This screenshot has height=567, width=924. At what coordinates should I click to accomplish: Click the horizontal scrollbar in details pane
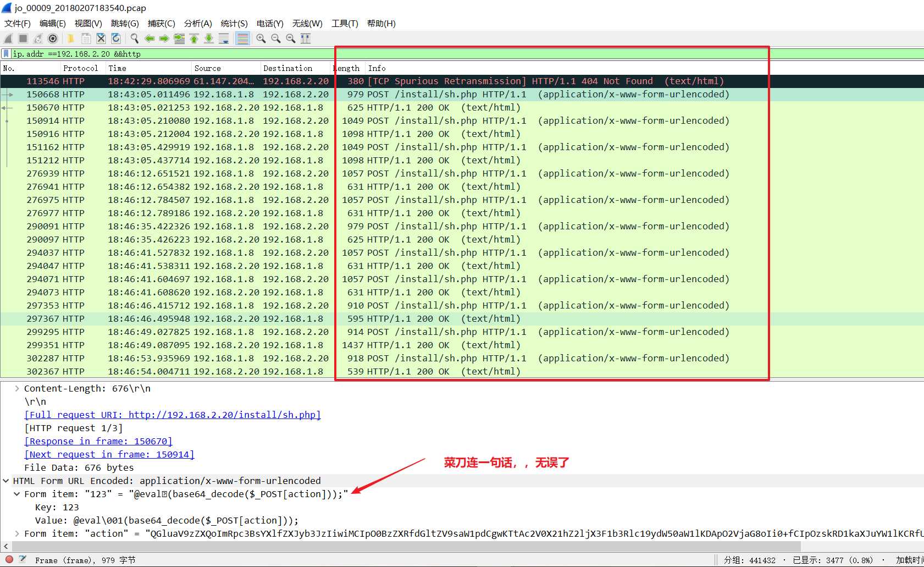coord(406,546)
